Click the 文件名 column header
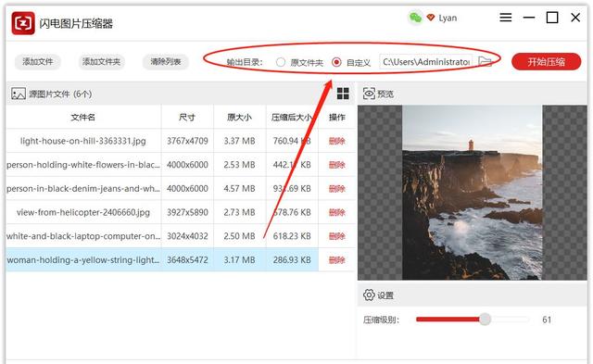This screenshot has height=364, width=593. tap(82, 118)
